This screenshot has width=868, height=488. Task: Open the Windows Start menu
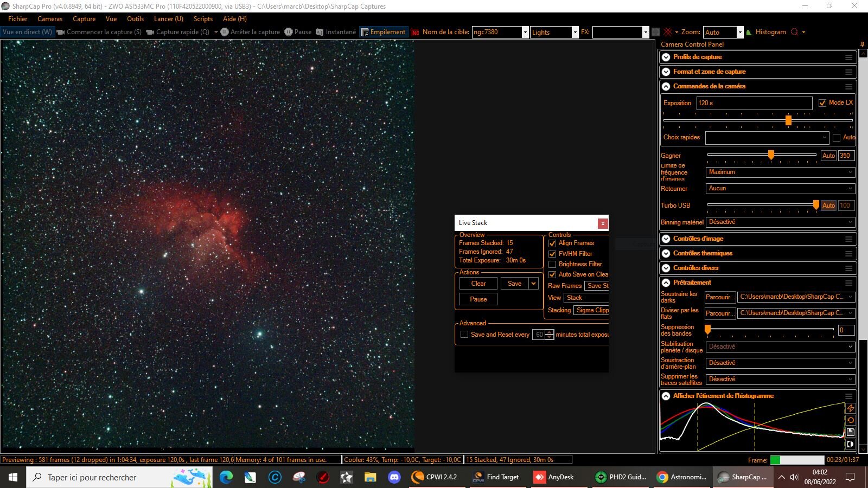tap(13, 477)
